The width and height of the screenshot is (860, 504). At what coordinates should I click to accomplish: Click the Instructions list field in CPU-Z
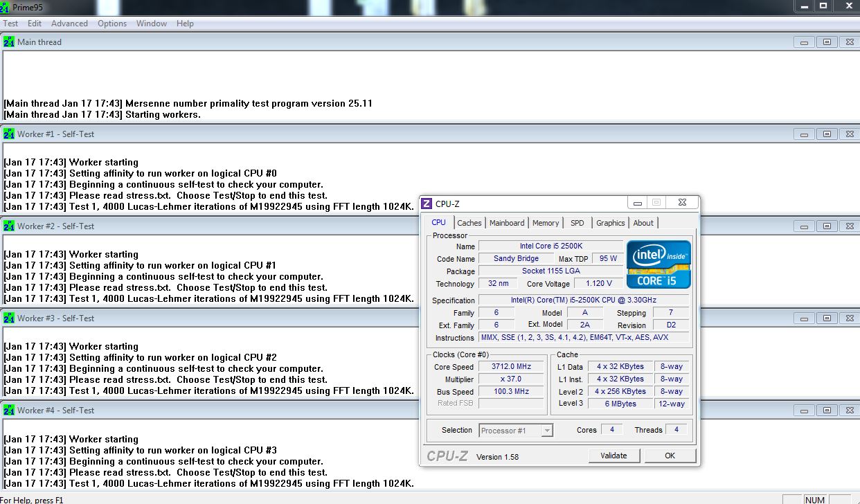coord(584,338)
